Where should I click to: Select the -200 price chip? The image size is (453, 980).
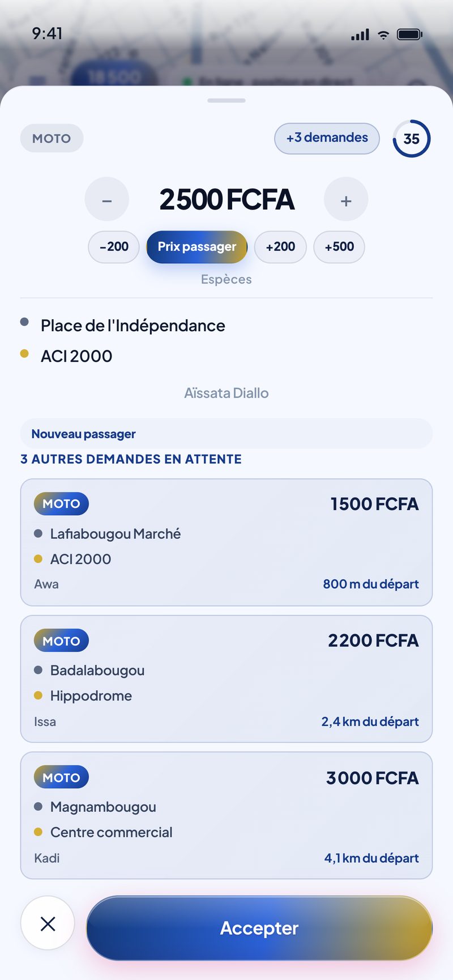click(114, 247)
